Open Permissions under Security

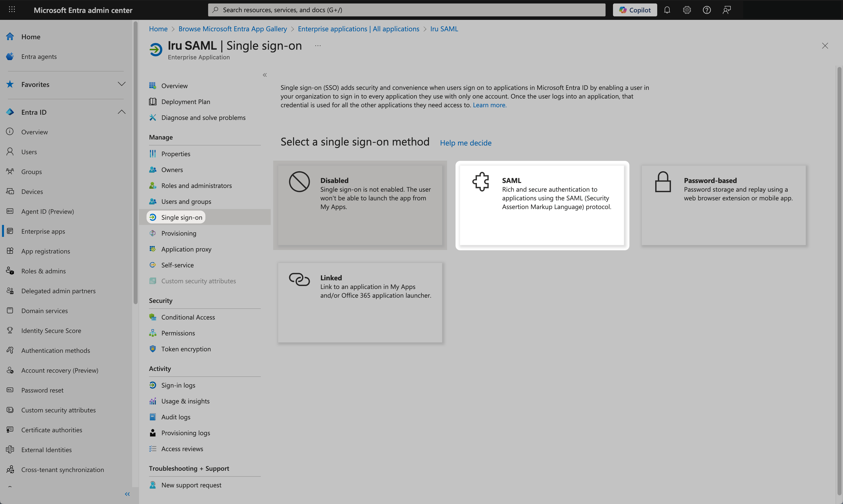[178, 333]
